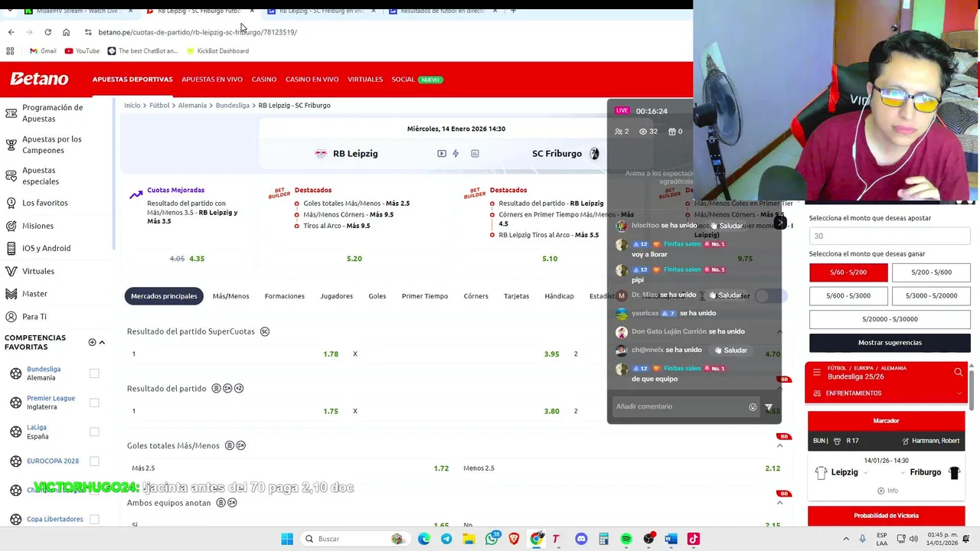Open Los favoritos in the sidebar
This screenshot has height=551, width=980.
tap(44, 203)
